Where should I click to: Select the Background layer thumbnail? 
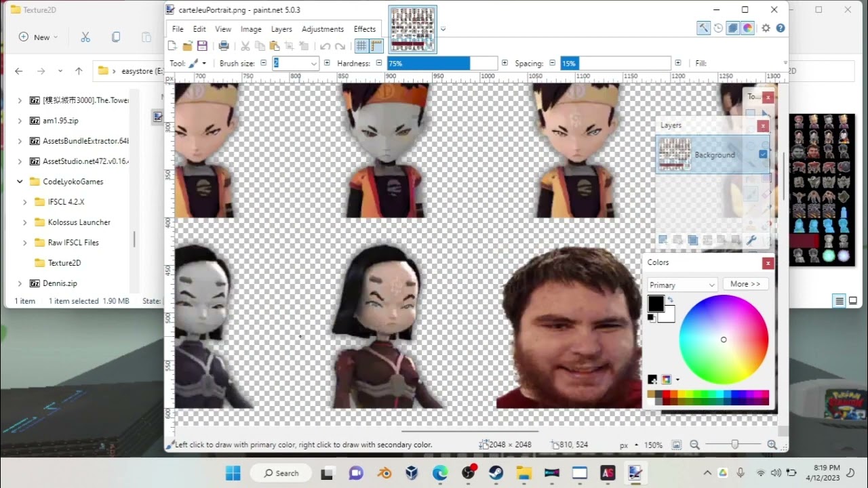[x=675, y=155]
